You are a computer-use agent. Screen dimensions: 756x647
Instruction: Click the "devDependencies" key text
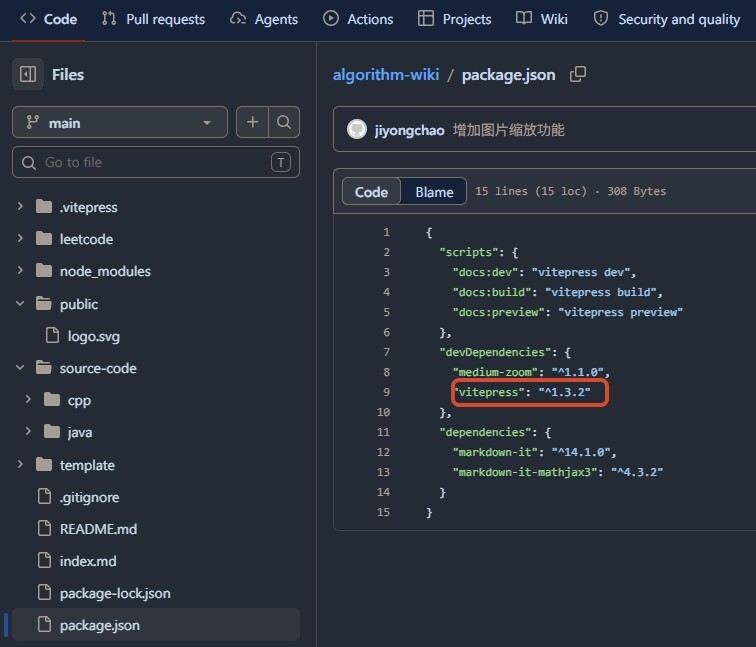[495, 352]
